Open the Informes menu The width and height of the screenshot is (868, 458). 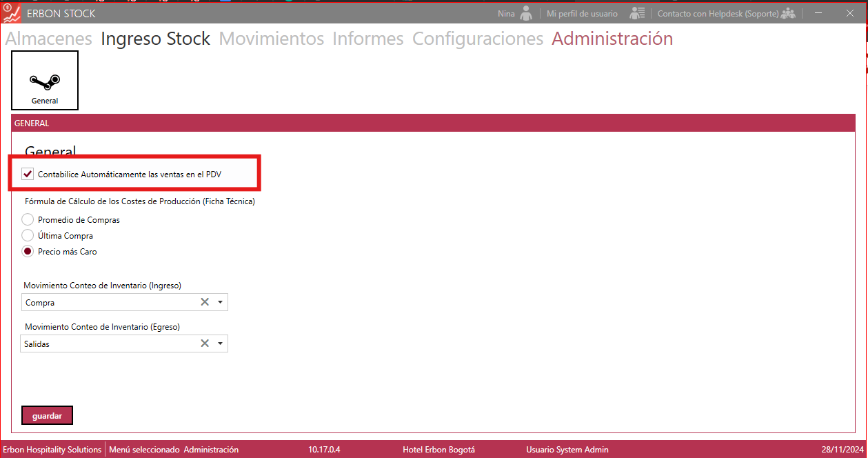point(367,39)
